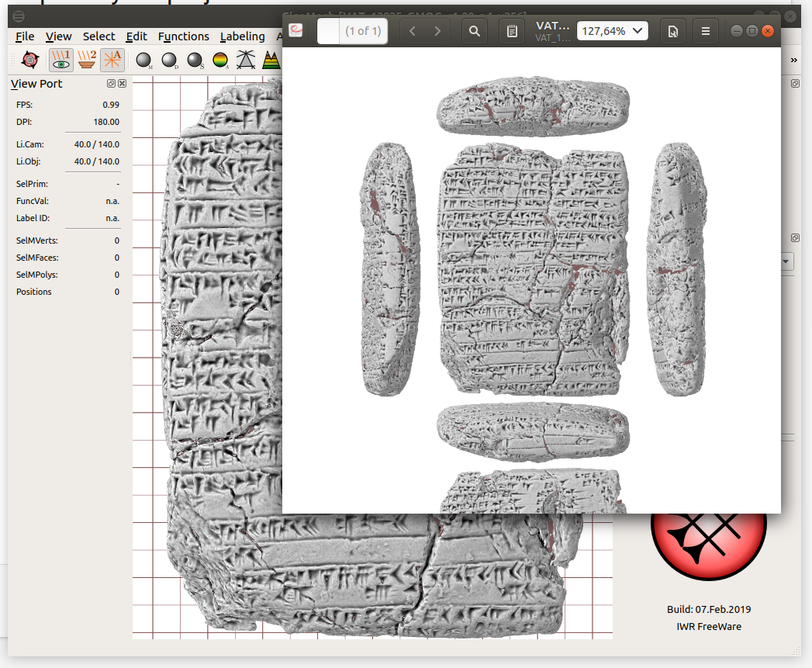Click the Label ID n.a. value
Screen dimensions: 812x668
pyautogui.click(x=112, y=218)
